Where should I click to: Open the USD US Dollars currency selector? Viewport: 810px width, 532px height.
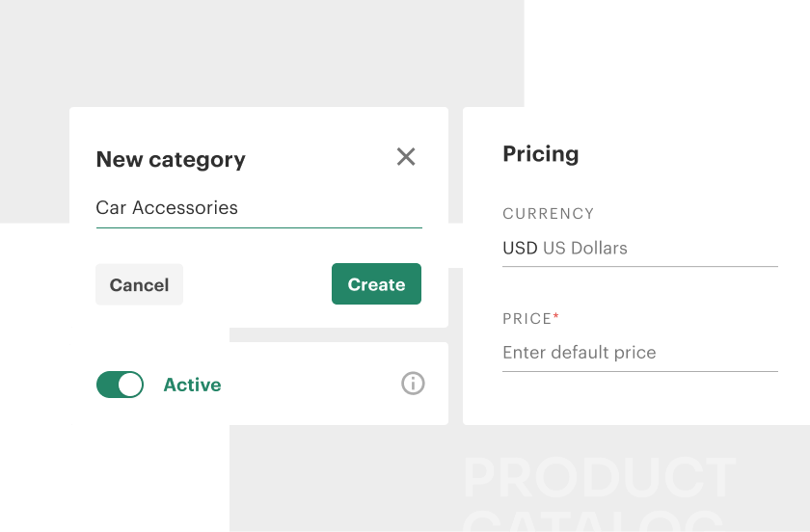pos(640,249)
